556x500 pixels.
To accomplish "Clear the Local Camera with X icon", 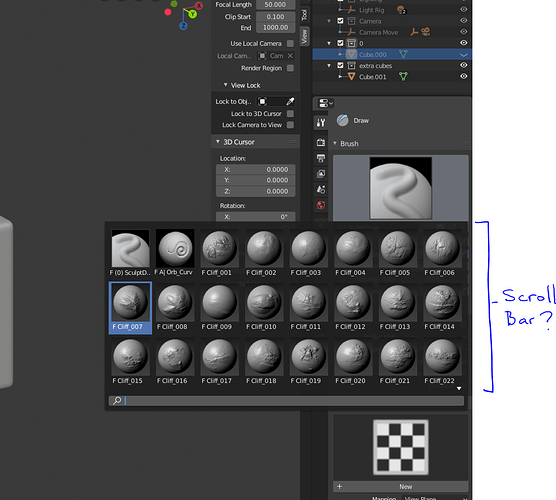I will pyautogui.click(x=290, y=56).
